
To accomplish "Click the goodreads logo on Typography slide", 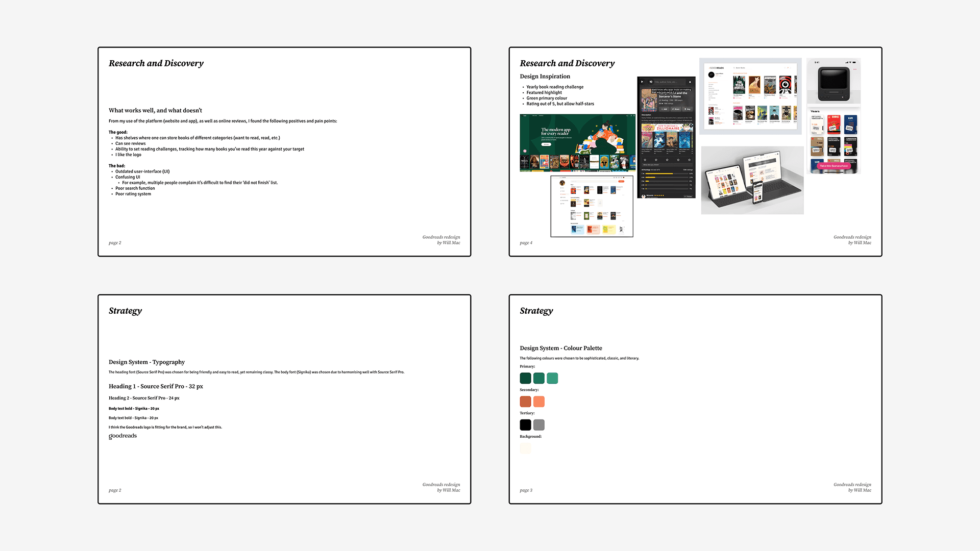I will click(x=122, y=436).
